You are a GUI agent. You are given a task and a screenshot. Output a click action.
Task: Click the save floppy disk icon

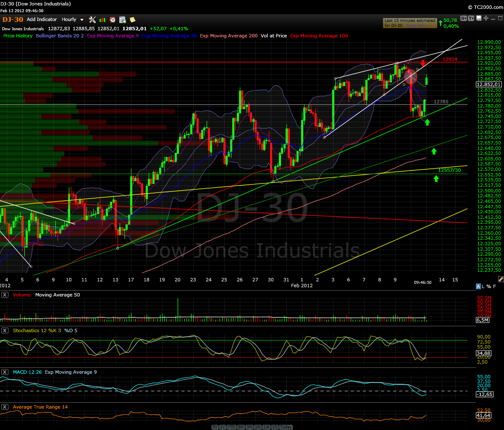pos(479,18)
